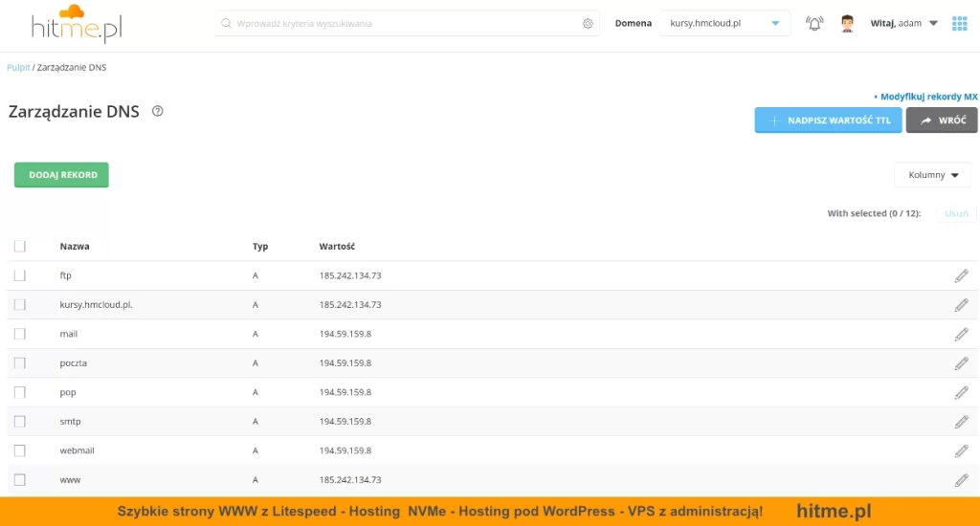Click the smtp record name
The height and width of the screenshot is (526, 980).
(70, 421)
